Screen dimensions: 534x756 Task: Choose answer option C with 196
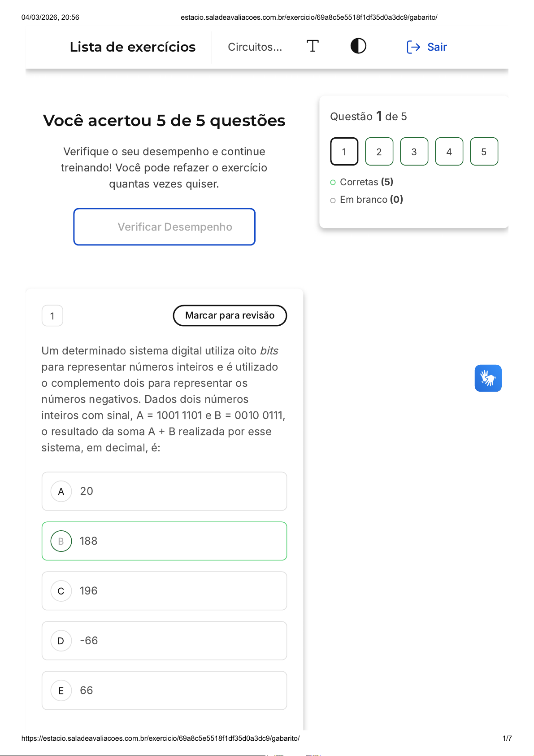[164, 591]
